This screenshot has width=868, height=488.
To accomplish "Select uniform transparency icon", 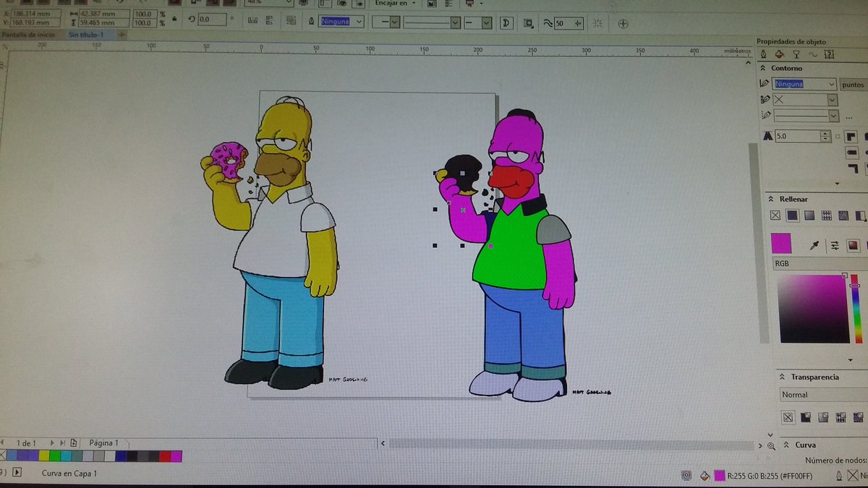I will 804,417.
